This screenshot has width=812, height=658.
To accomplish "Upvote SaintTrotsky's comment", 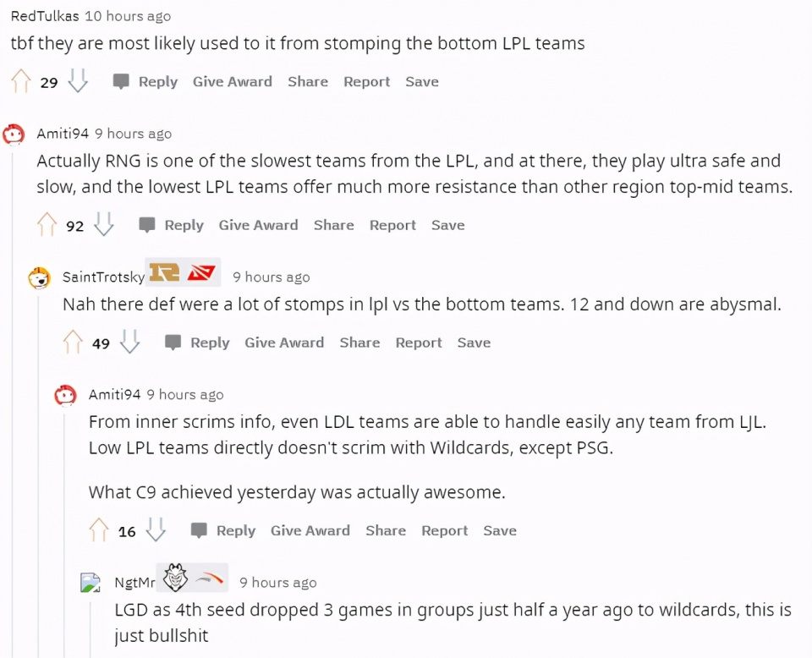I will [x=73, y=343].
